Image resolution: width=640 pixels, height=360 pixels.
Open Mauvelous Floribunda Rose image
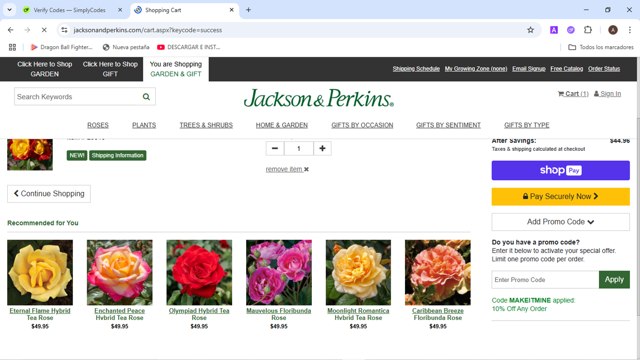coord(279,272)
